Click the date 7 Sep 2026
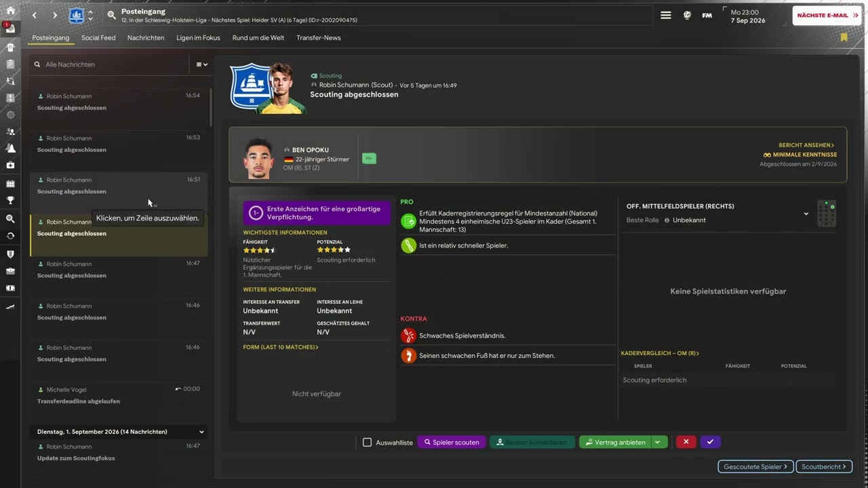 click(748, 21)
